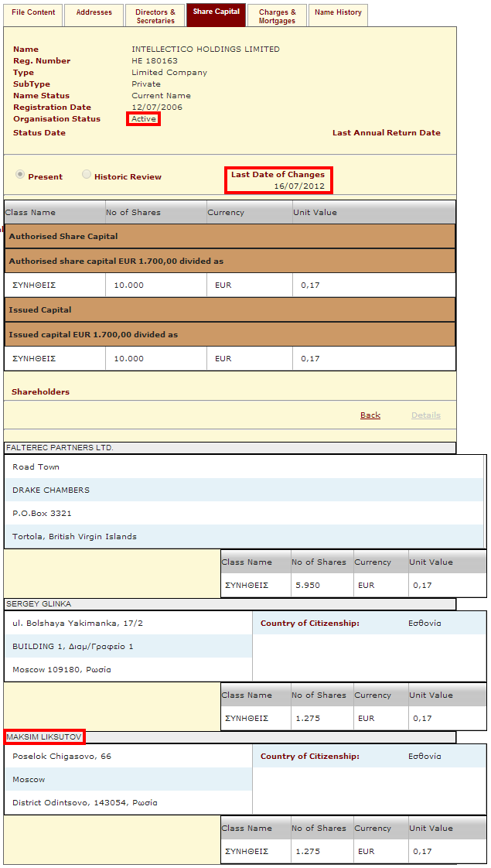This screenshot has width=491, height=868.
Task: Click 'BUILDING 1, Διαμ/Γραφείο 1' address line
Action: click(73, 647)
